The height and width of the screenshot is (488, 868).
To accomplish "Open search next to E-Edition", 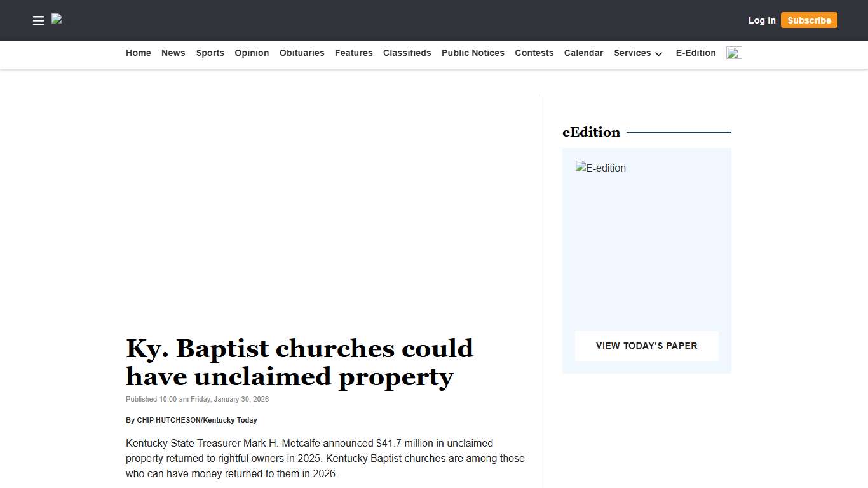I will [734, 53].
